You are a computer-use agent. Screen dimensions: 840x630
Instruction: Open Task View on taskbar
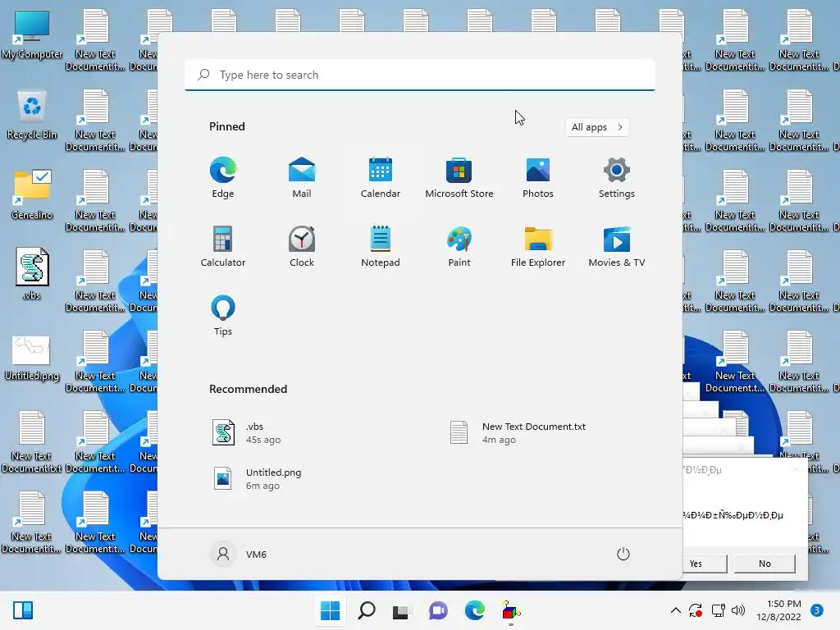tap(402, 610)
